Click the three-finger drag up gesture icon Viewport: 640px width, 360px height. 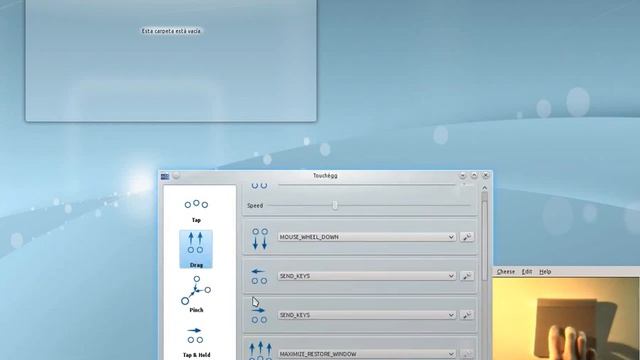coord(260,351)
